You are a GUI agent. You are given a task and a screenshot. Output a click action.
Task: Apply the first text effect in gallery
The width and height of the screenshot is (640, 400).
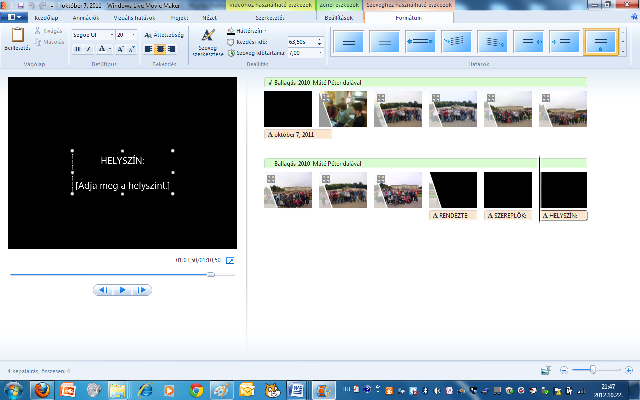[349, 41]
